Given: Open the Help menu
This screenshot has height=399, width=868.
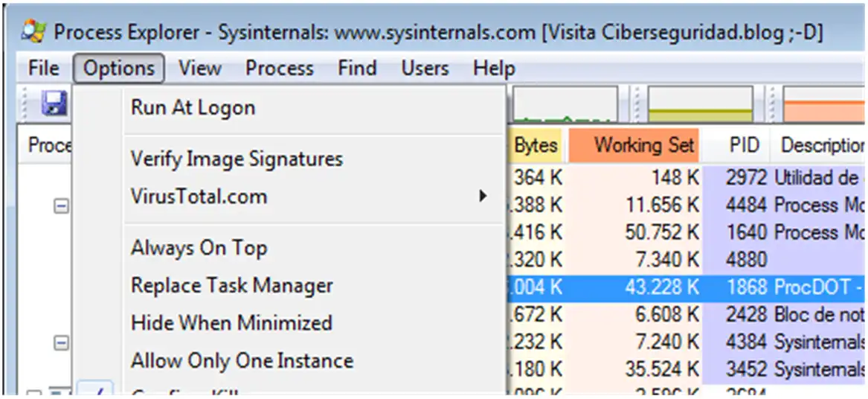Looking at the screenshot, I should 494,68.
